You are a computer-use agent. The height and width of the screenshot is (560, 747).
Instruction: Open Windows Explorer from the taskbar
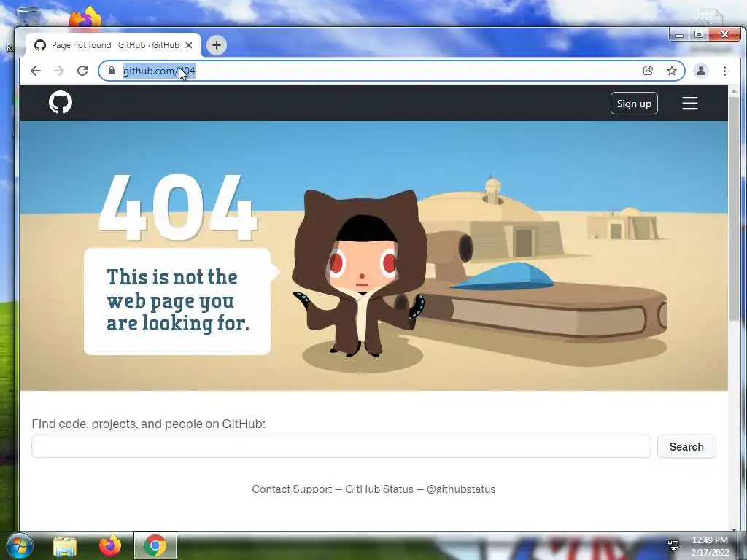(65, 545)
